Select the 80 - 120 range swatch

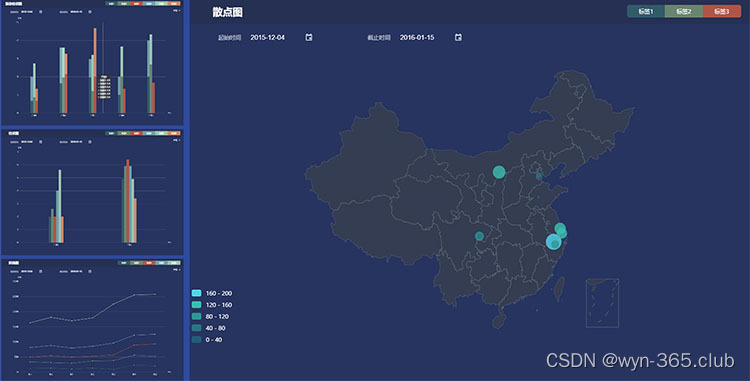click(196, 316)
